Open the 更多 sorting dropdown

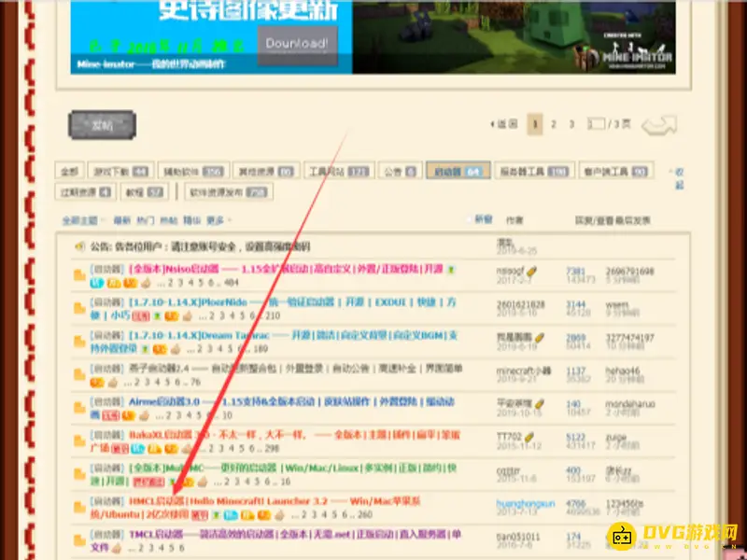pos(216,220)
